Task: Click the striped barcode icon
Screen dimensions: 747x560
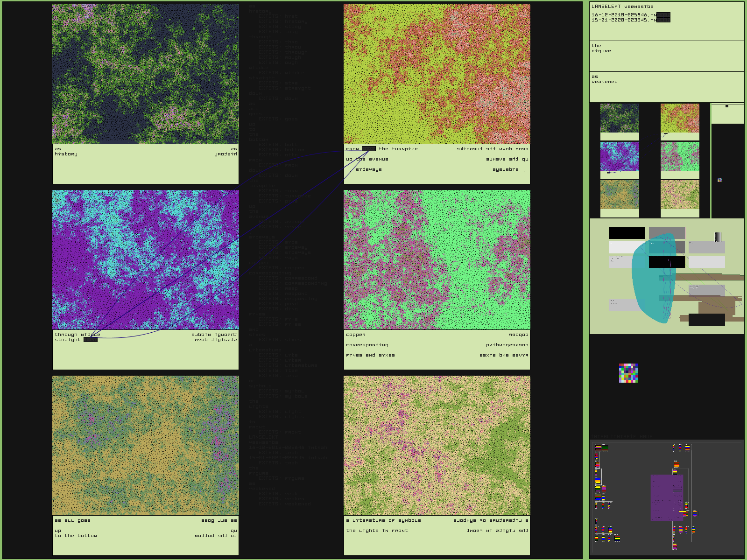Action: 718,237
